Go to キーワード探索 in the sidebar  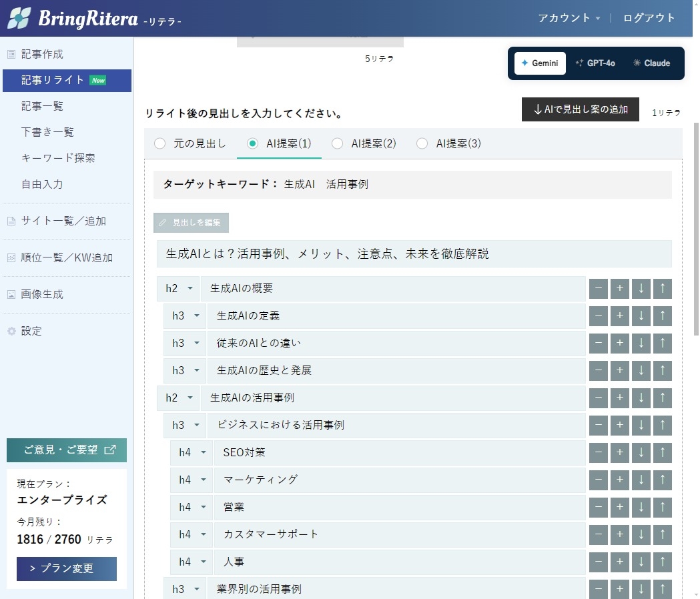click(x=58, y=158)
